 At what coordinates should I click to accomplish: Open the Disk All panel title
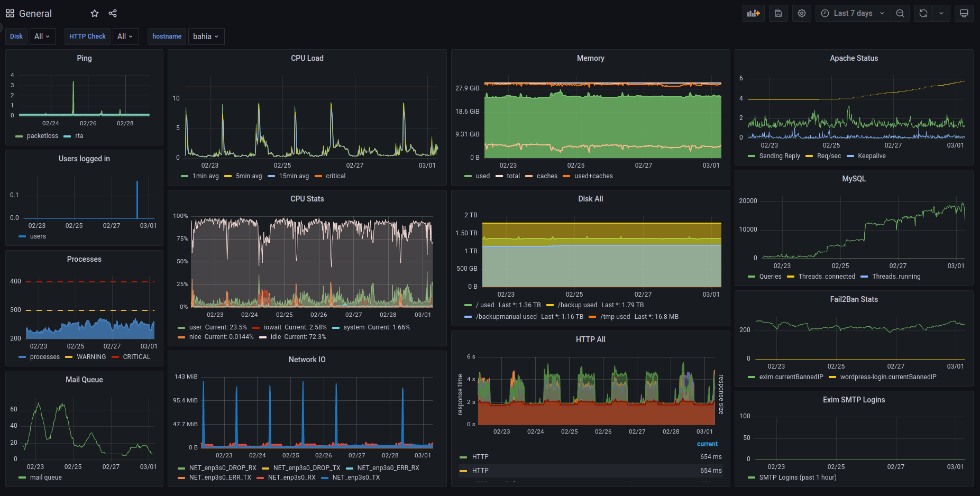tap(591, 199)
